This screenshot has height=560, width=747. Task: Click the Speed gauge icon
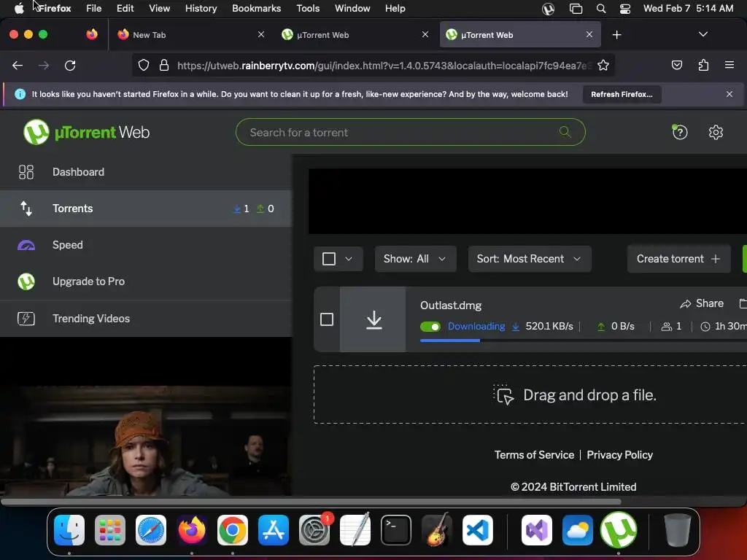pyautogui.click(x=26, y=245)
